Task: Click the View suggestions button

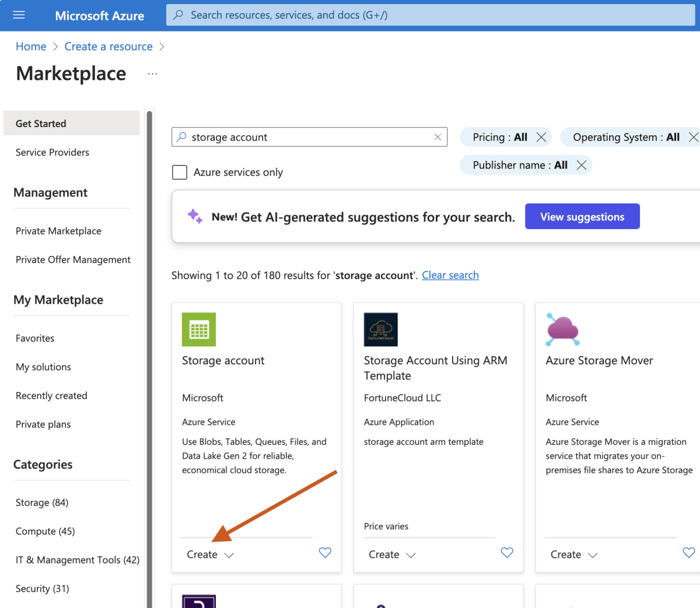Action: click(582, 216)
